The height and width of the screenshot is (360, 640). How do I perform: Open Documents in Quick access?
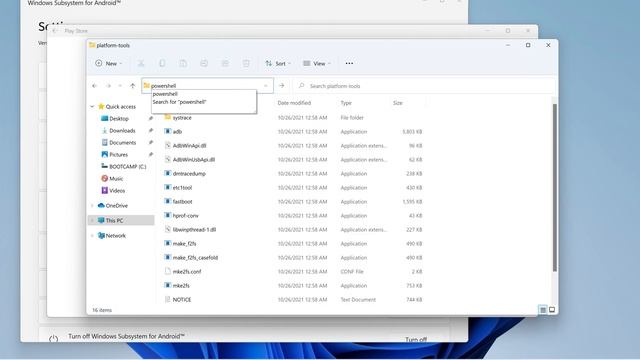click(122, 142)
